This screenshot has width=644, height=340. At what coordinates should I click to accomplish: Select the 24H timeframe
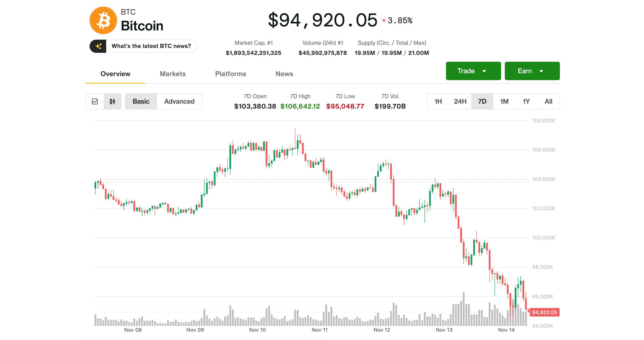point(460,101)
